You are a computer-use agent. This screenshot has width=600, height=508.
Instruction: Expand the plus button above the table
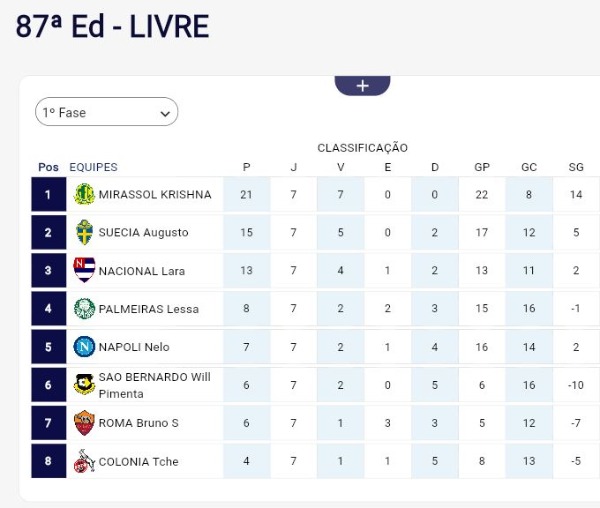362,86
